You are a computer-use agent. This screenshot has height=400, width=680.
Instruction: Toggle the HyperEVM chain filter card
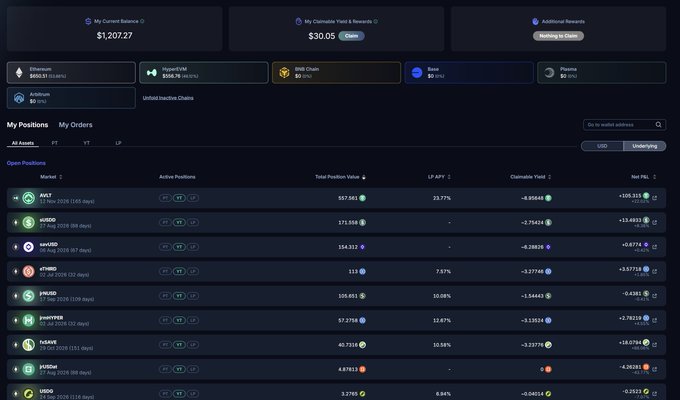pyautogui.click(x=204, y=72)
